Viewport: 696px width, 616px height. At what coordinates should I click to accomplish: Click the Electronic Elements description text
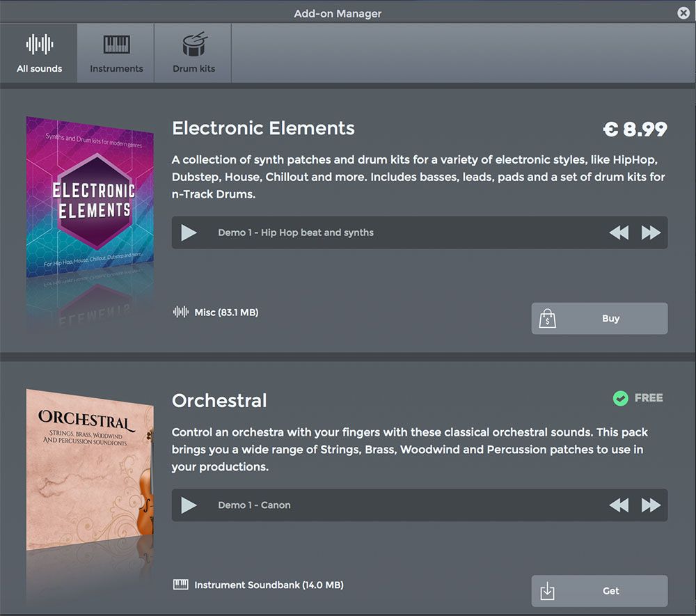(418, 177)
